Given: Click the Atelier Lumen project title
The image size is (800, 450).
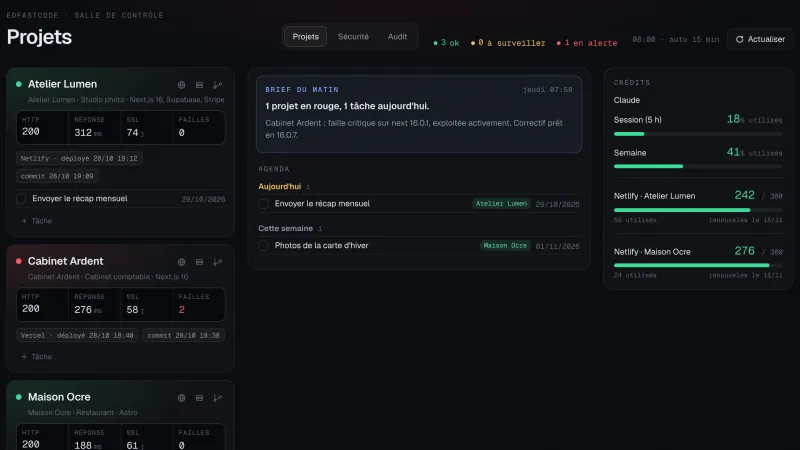Looking at the screenshot, I should tap(62, 84).
